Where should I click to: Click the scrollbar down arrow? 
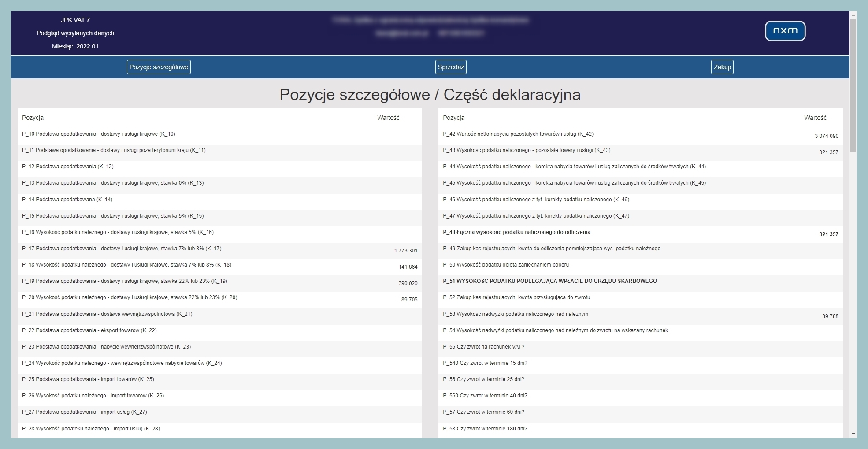[x=853, y=434]
